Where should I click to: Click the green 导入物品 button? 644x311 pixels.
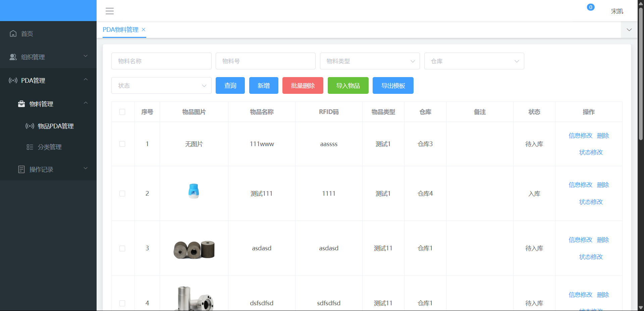point(348,85)
